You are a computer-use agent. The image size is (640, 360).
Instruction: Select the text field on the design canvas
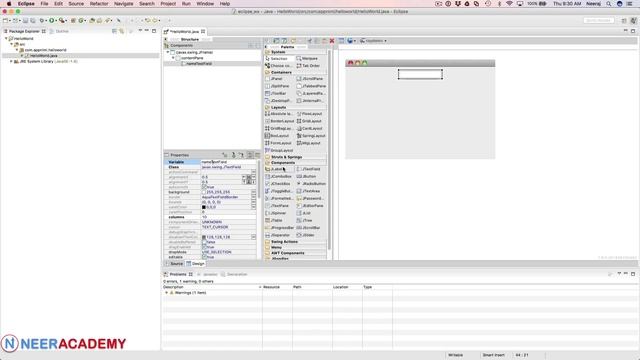point(420,74)
